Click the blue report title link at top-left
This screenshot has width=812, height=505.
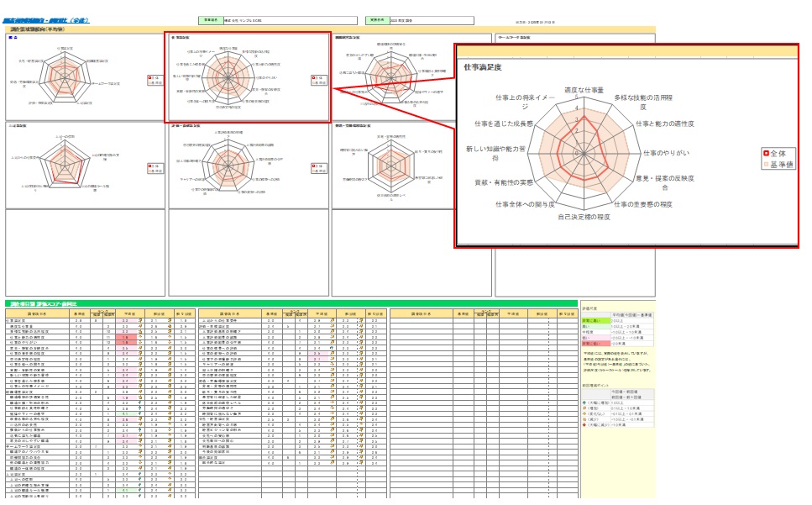tap(40, 21)
